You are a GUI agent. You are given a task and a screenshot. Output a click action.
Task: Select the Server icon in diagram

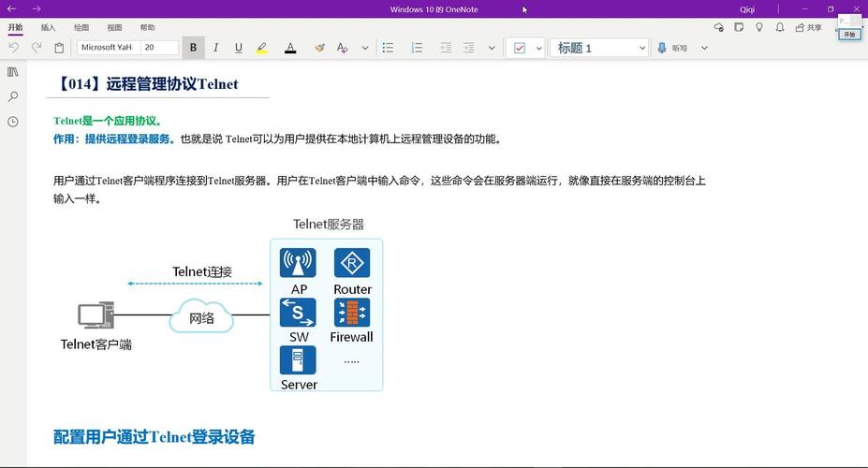[x=298, y=360]
